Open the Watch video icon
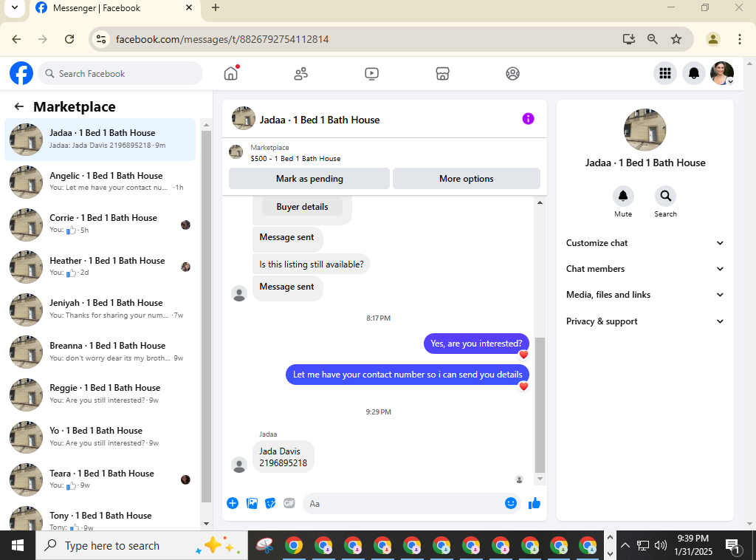Viewport: 756px width, 560px height. coord(372,73)
